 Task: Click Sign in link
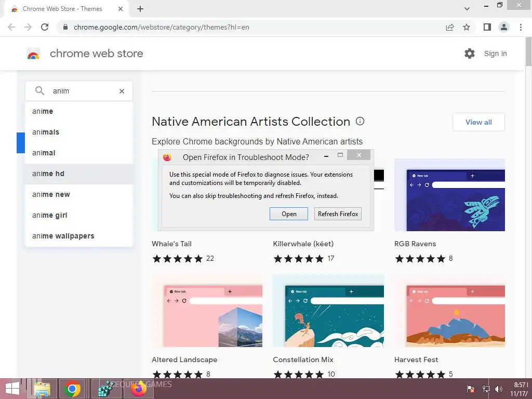click(x=495, y=54)
